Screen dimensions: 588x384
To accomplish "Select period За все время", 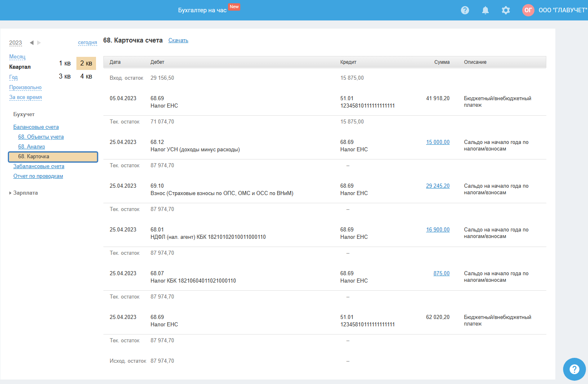I will coord(25,97).
